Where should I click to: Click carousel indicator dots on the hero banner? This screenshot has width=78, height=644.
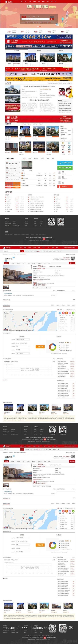[x=39, y=27]
